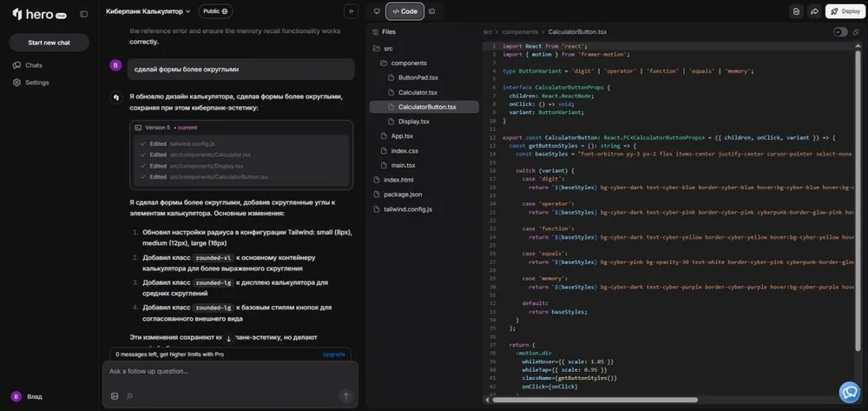Viewport: 868px width, 411px height.
Task: Click the preview monitor icon
Action: point(376,11)
